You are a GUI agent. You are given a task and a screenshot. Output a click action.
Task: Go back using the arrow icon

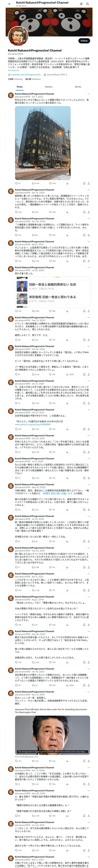(9, 4)
